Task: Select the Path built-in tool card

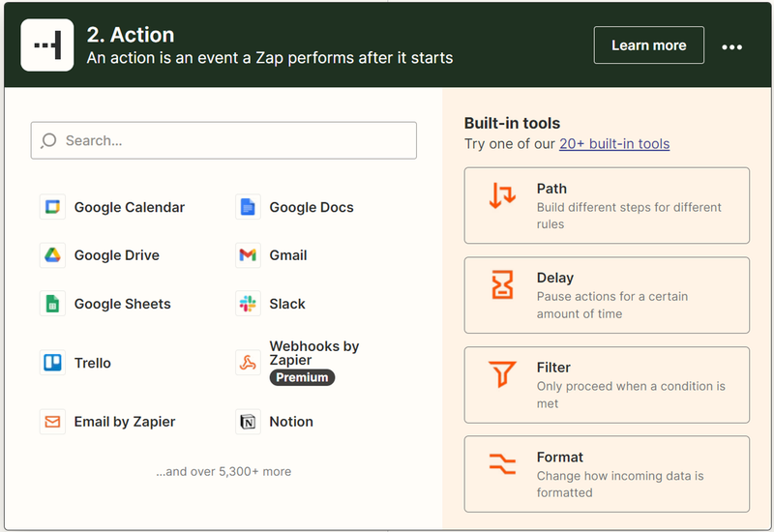Action: [607, 205]
